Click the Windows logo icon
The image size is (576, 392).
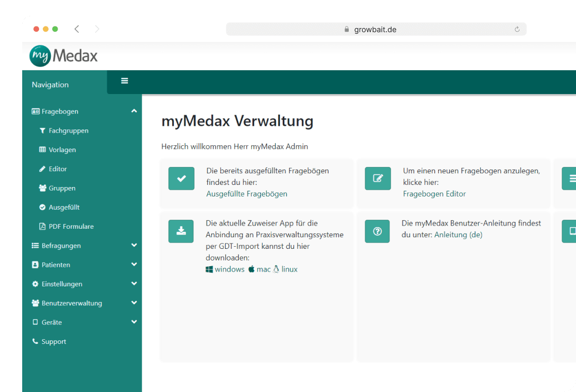[209, 269]
